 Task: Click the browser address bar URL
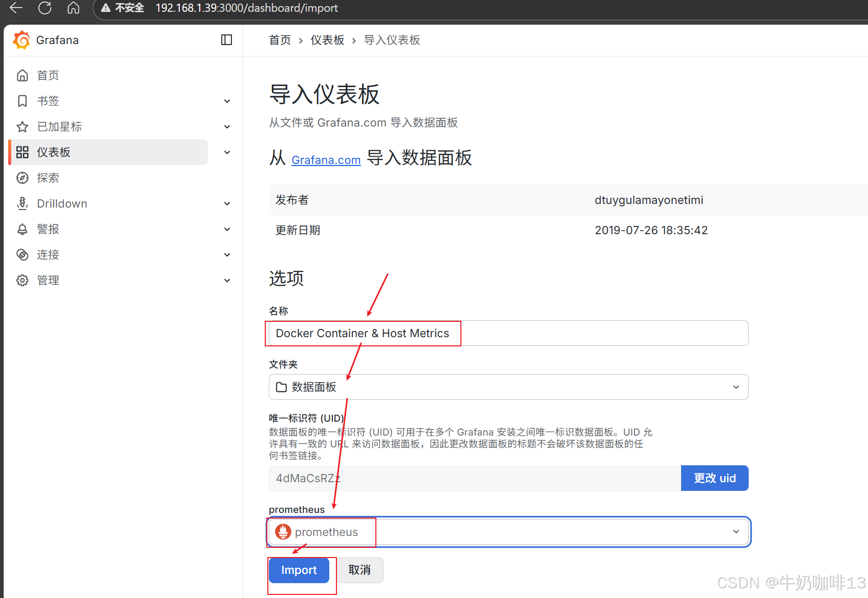tap(247, 8)
